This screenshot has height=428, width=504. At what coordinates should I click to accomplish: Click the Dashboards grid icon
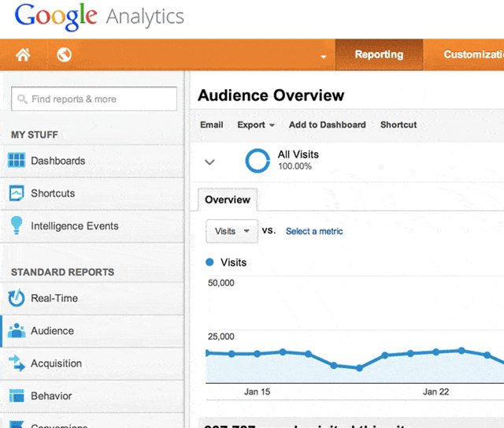[x=17, y=161]
